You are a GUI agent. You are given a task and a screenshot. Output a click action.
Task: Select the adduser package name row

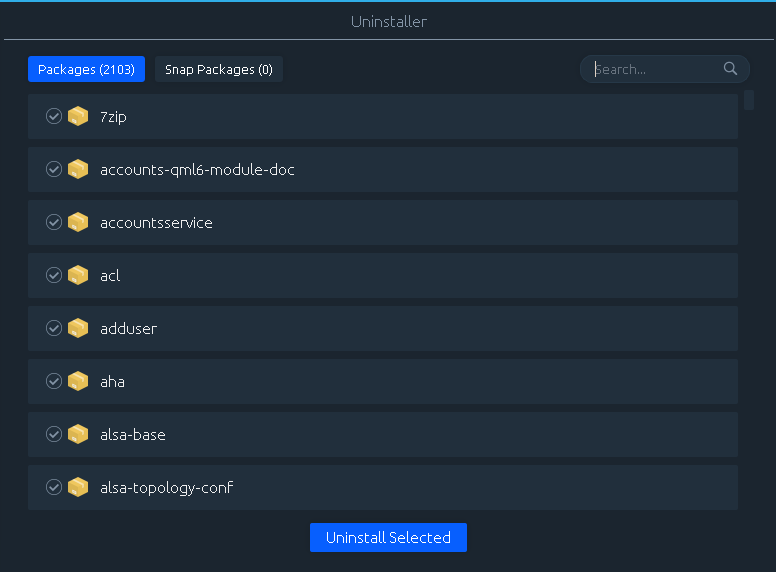pyautogui.click(x=383, y=329)
